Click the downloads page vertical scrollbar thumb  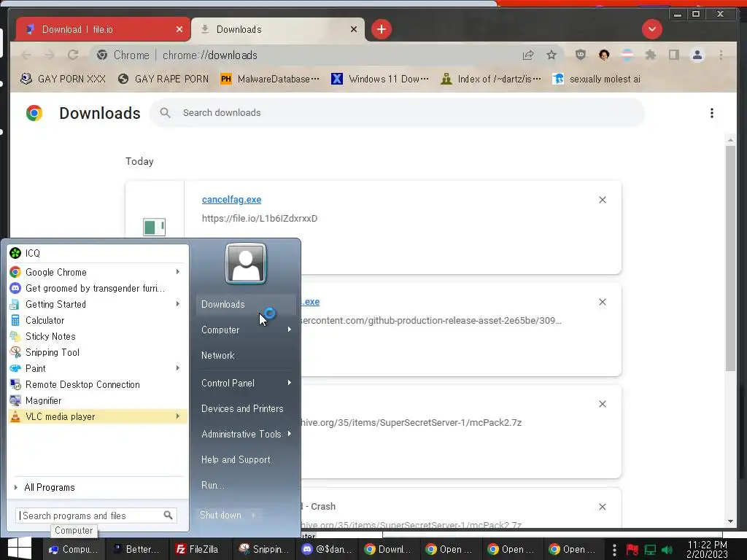pyautogui.click(x=730, y=259)
